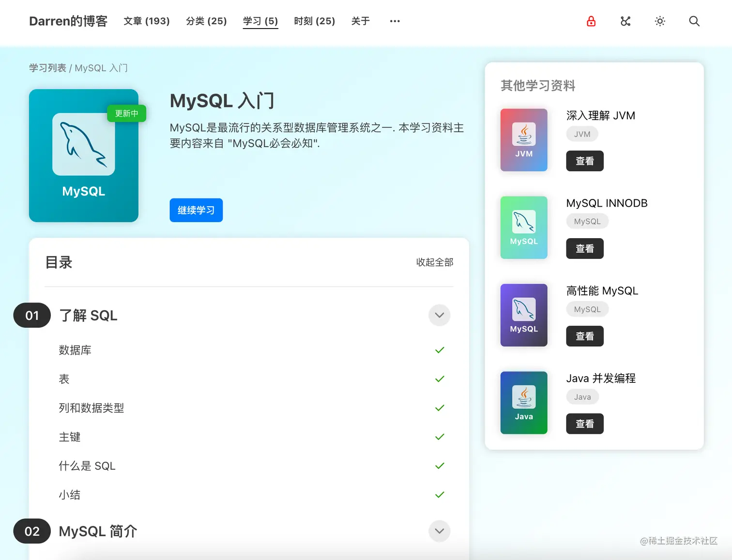Screen dimensions: 732x560
Task: Click the 了解 SQL chapter title
Action: point(88,316)
